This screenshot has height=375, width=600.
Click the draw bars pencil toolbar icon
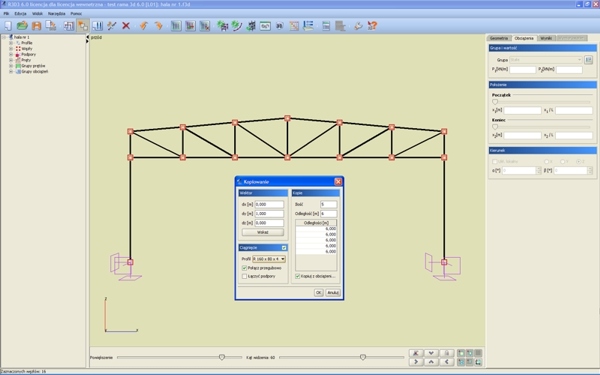click(x=112, y=26)
